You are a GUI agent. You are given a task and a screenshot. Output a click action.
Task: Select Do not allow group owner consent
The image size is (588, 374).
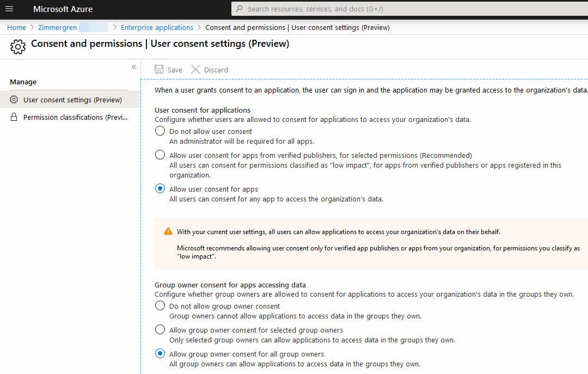[160, 306]
